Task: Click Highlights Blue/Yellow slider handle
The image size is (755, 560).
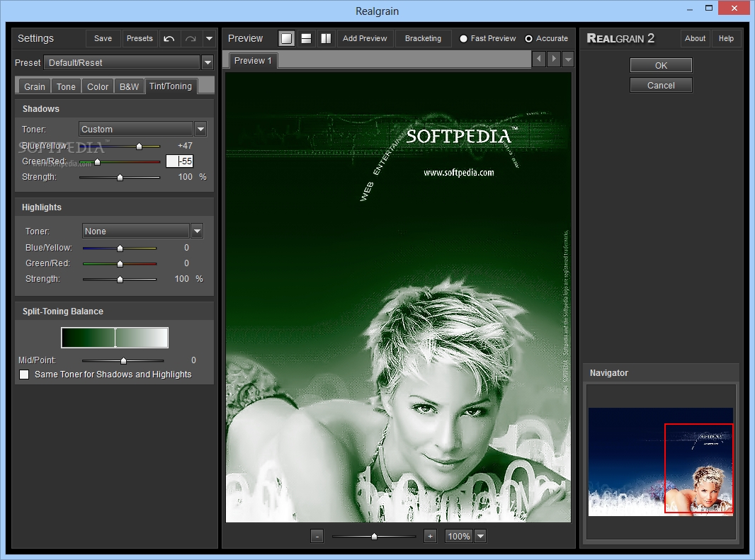Action: [x=120, y=248]
